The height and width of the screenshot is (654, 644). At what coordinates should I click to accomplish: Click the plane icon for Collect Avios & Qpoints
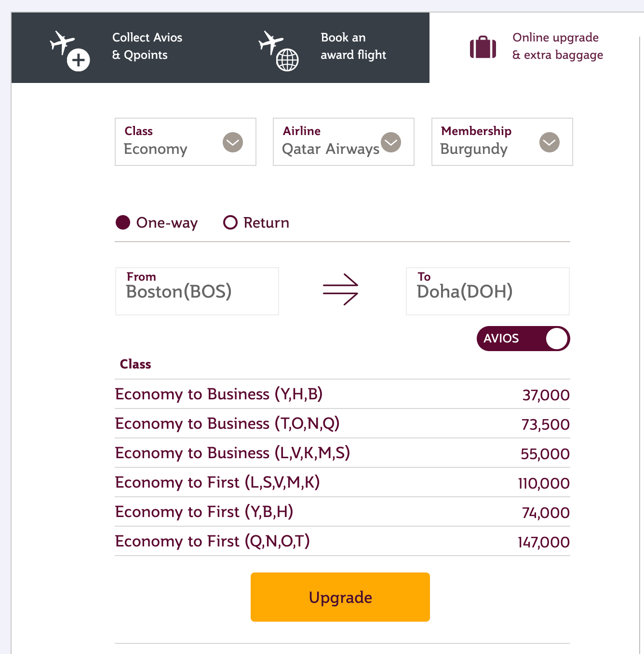click(63, 43)
